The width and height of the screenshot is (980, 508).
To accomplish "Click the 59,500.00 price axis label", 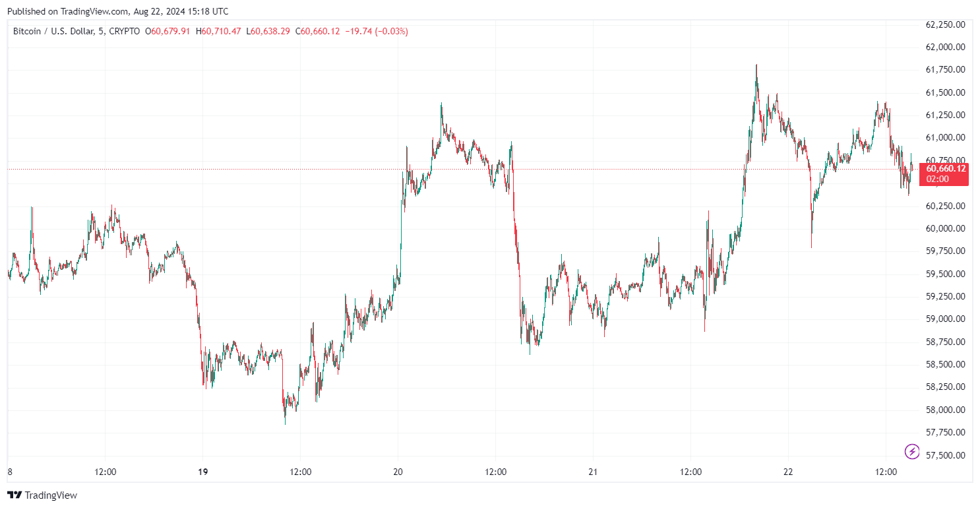I will 946,274.
